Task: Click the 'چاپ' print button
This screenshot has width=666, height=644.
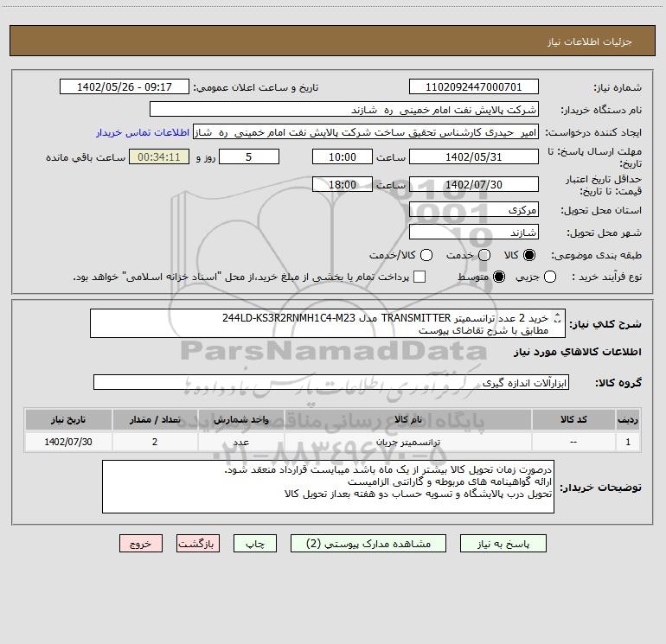Action: (255, 544)
